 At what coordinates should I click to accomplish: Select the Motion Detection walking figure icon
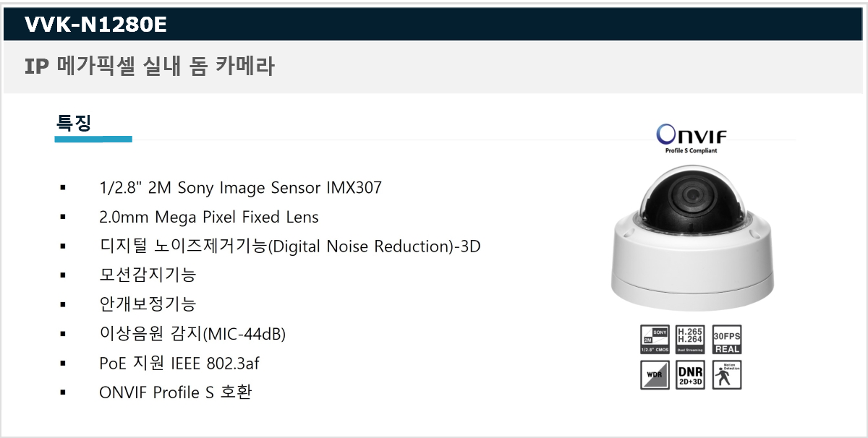(x=727, y=374)
